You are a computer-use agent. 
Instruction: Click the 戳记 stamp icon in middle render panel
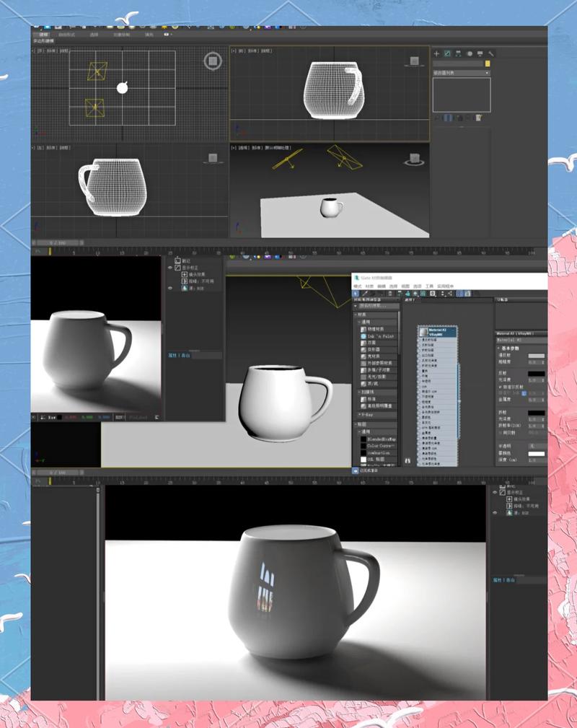(178, 261)
